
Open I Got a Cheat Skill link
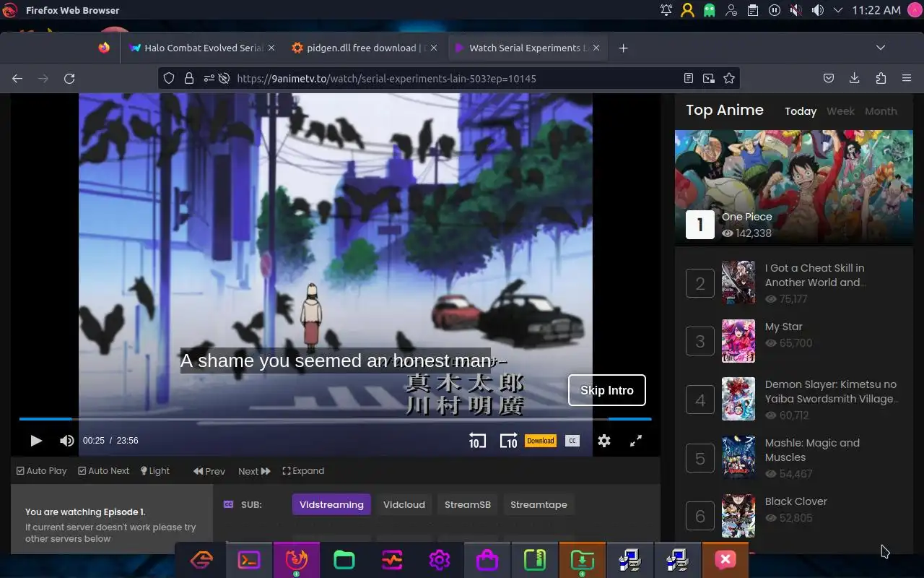[815, 275]
